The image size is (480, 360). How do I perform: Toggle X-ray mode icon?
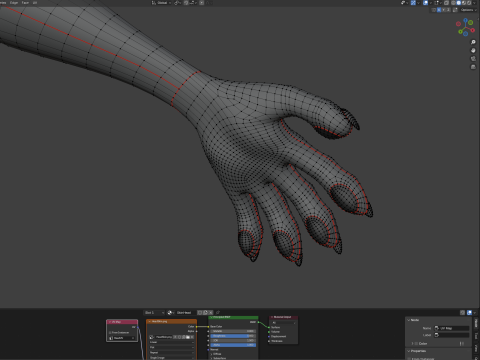(446, 3)
